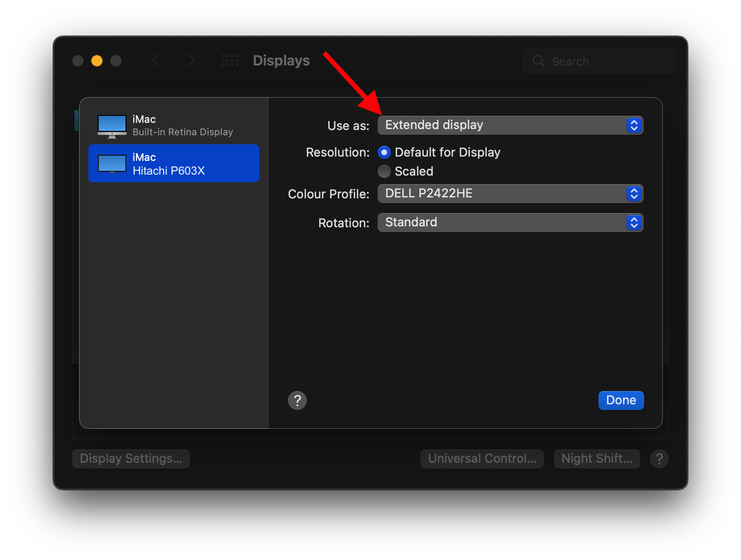The width and height of the screenshot is (741, 560).
Task: Open help in the display settings sheet
Action: [297, 401]
